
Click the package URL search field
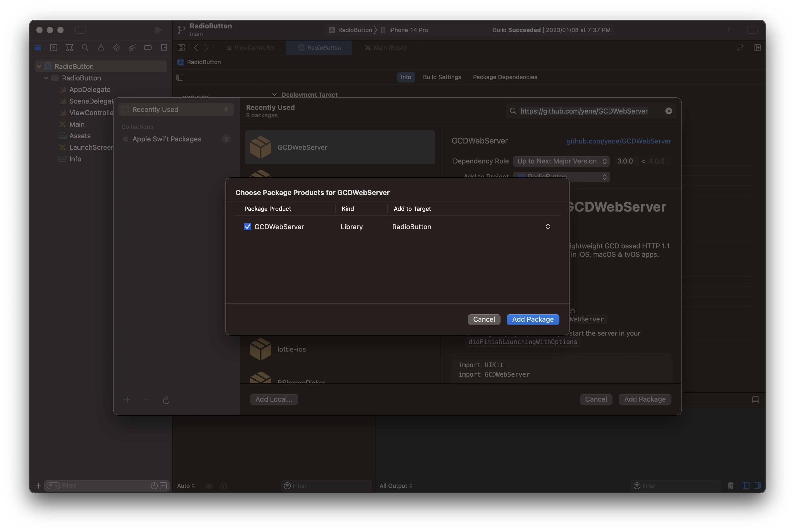pyautogui.click(x=591, y=111)
